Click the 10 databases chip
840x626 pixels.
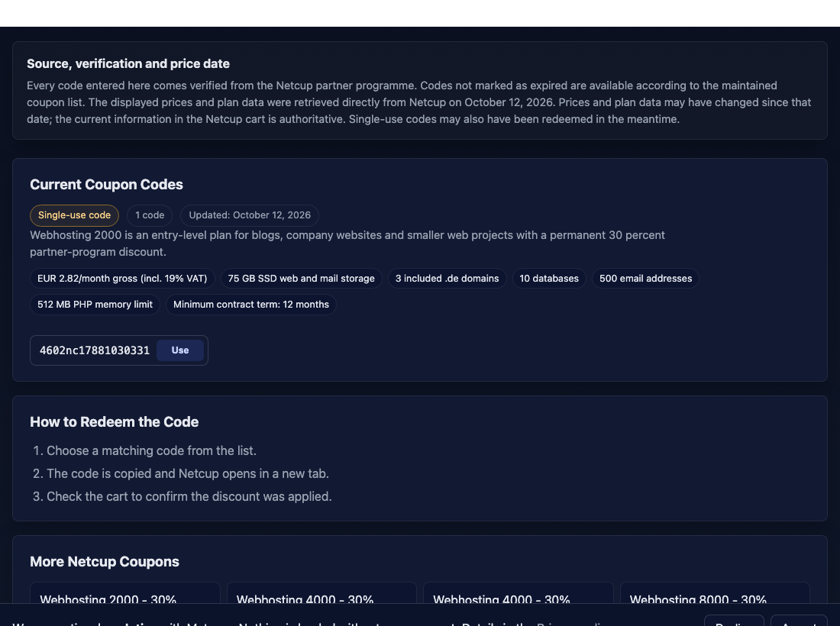click(x=549, y=279)
